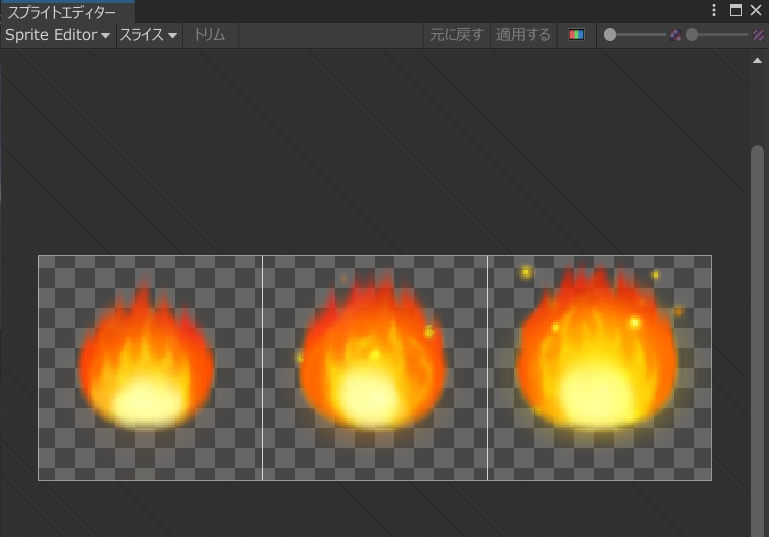769x537 pixels.
Task: Click the zoom slider handle
Action: 610,35
